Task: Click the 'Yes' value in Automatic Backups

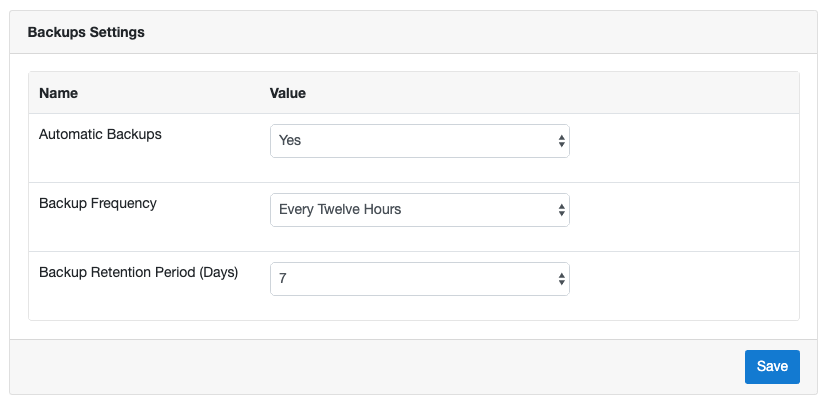Action: pyautogui.click(x=290, y=141)
